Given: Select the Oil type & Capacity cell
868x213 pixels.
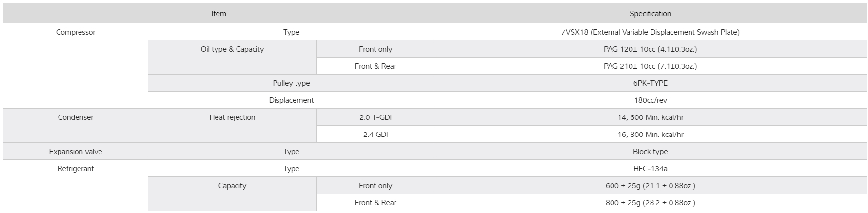Looking at the screenshot, I should click(x=232, y=49).
